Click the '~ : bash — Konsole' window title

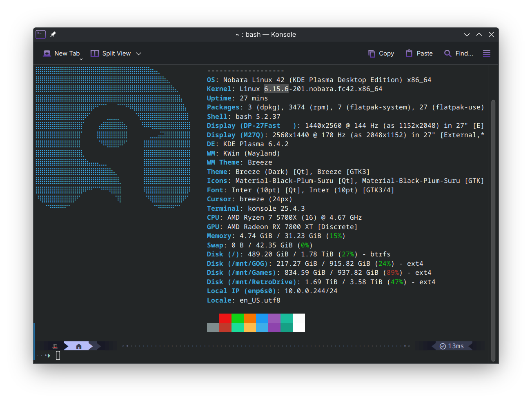click(266, 35)
